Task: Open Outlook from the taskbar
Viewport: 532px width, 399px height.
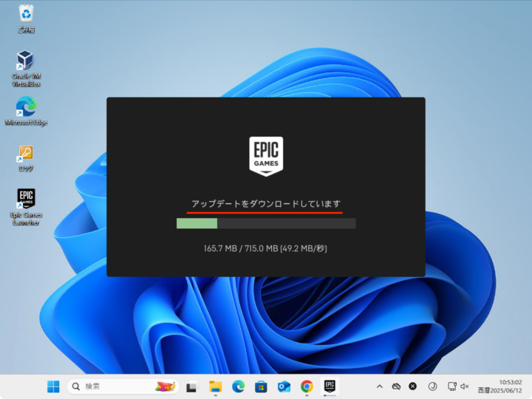Action: (x=284, y=386)
